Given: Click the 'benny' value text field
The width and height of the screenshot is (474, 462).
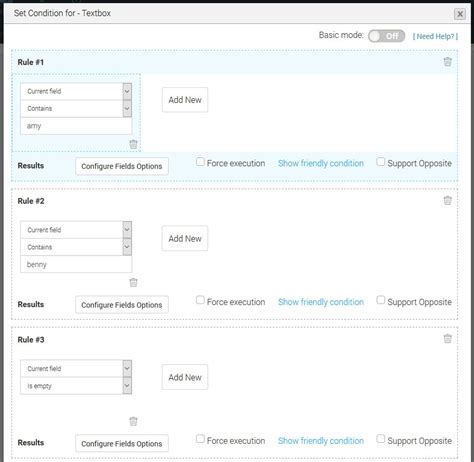Looking at the screenshot, I should pyautogui.click(x=76, y=264).
